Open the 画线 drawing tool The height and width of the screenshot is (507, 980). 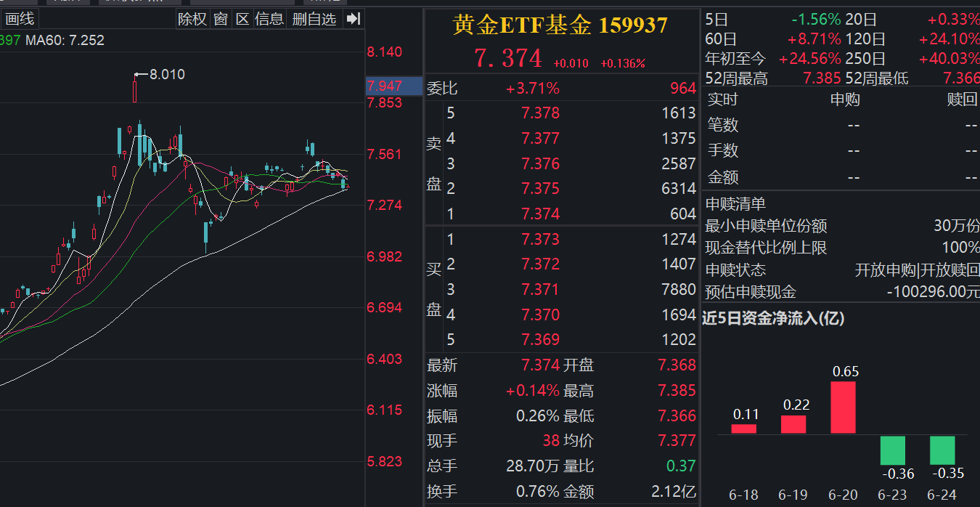point(20,19)
